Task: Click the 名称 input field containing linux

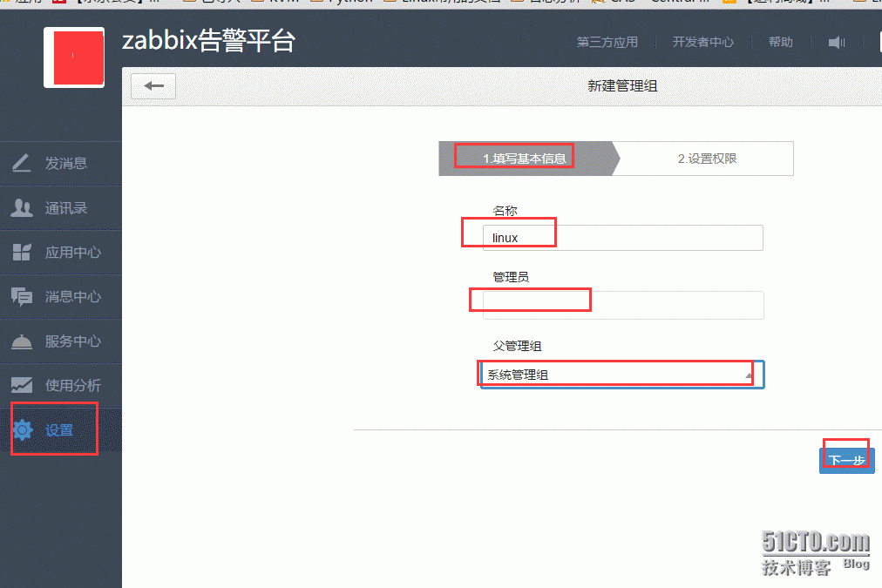Action: pos(622,238)
